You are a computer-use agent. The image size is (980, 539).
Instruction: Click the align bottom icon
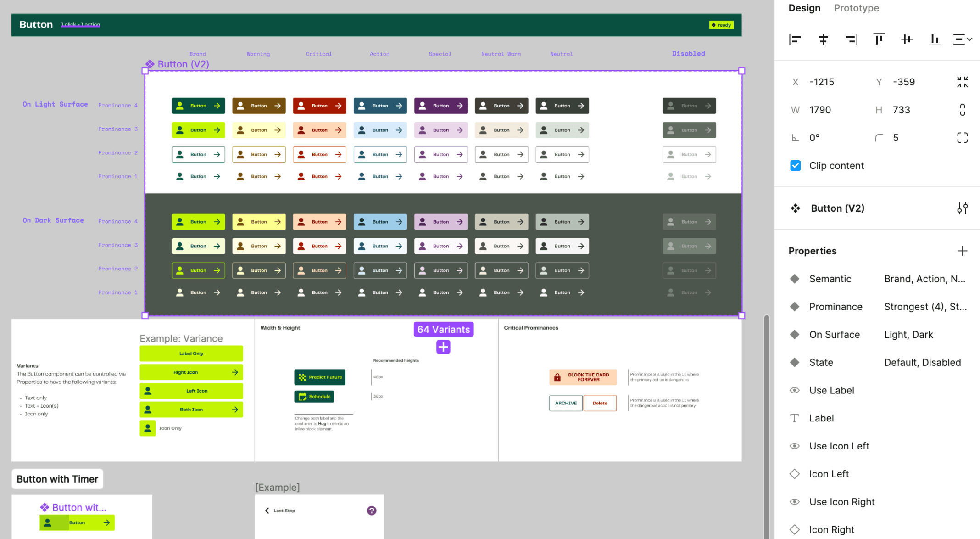pos(935,39)
